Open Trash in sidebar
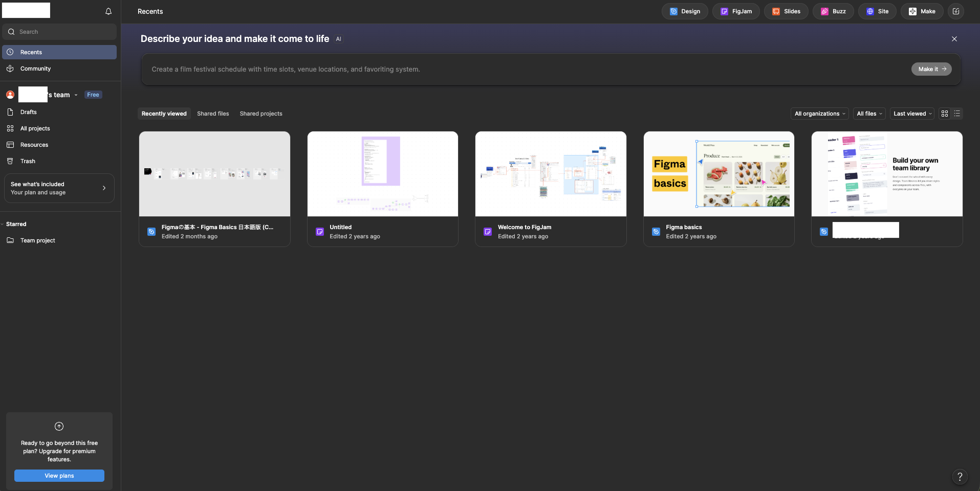Screen dimensions: 980x491 59,161
